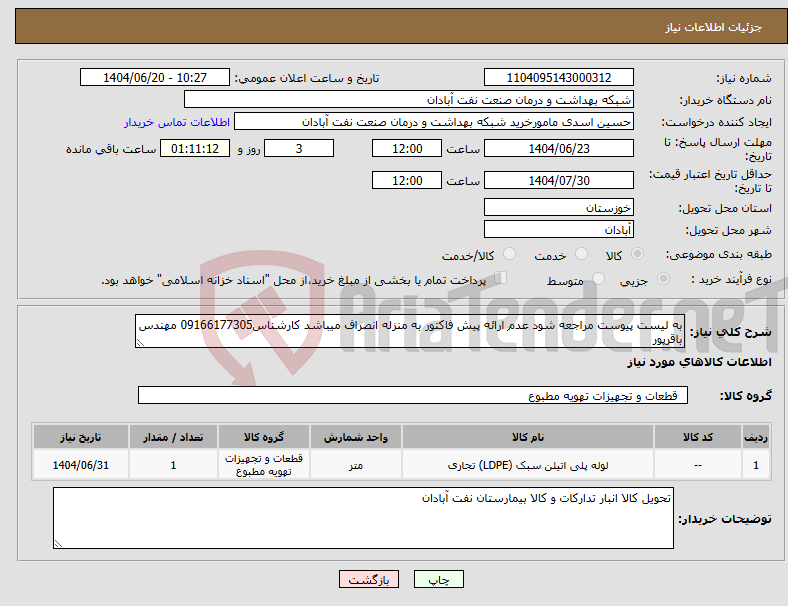788x606 pixels.
Task: Click the price validity time 12:00 field
Action: pos(407,180)
